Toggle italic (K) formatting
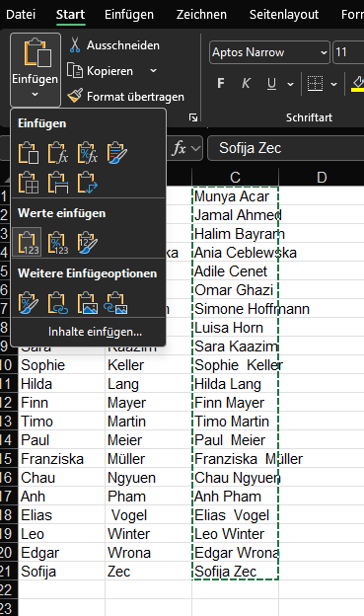 [246, 83]
